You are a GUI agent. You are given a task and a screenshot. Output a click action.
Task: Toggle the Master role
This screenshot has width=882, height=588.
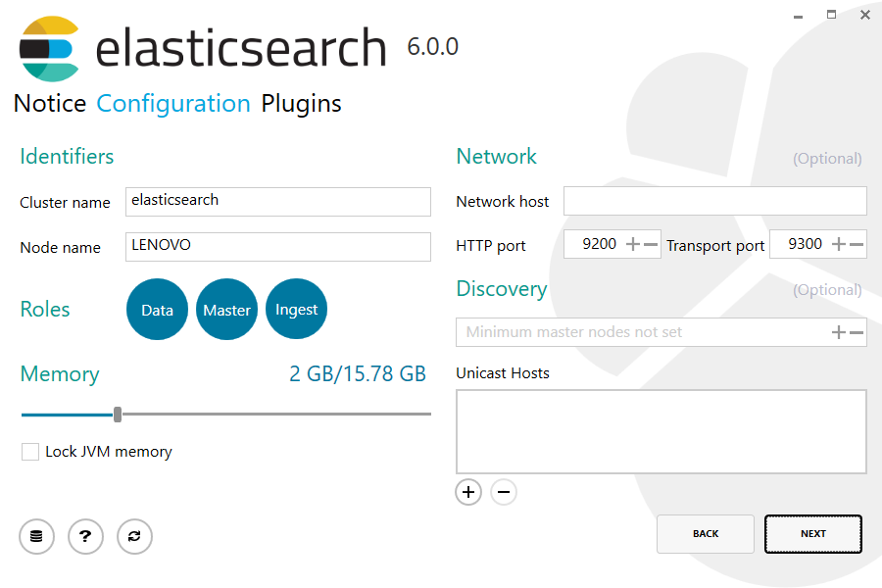pyautogui.click(x=226, y=310)
